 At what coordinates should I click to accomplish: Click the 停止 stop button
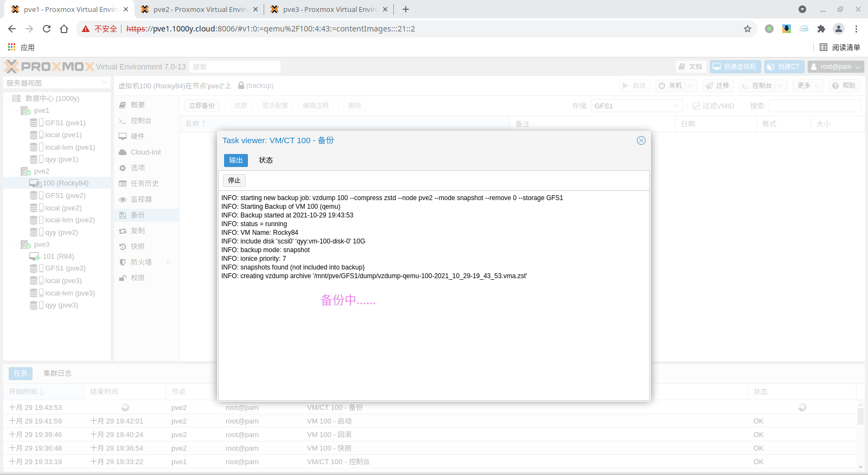[234, 181]
